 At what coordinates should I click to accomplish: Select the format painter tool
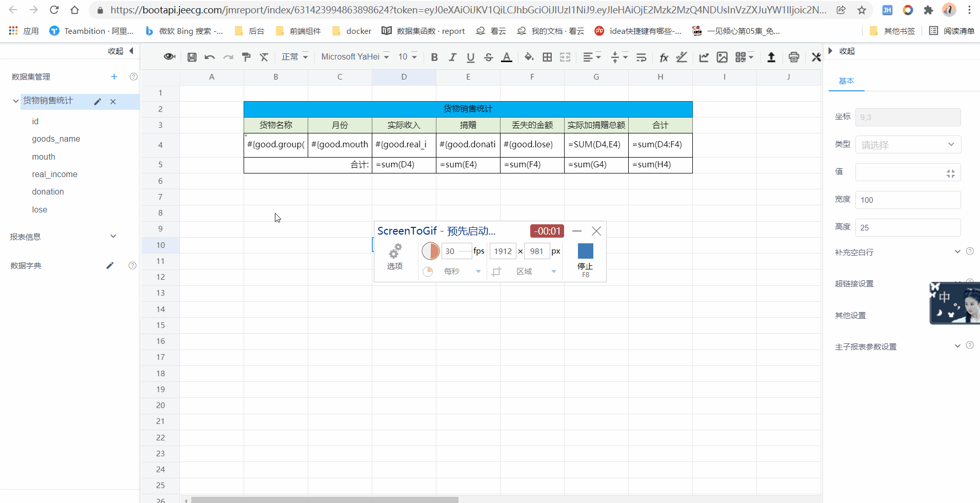pyautogui.click(x=246, y=57)
